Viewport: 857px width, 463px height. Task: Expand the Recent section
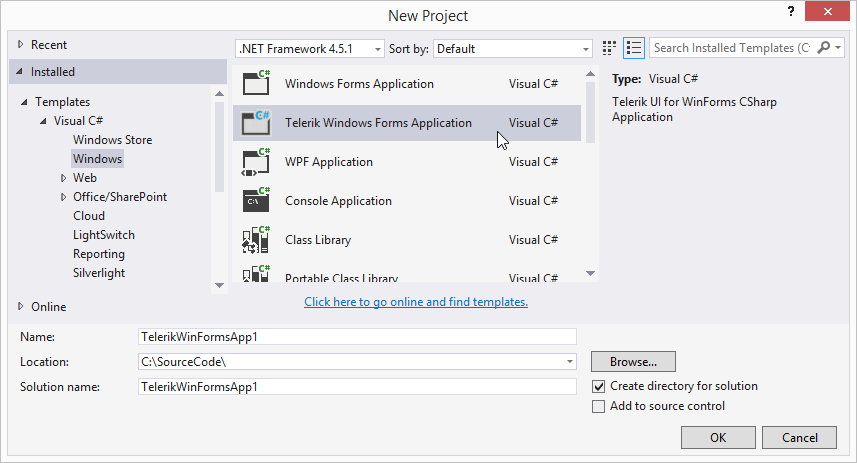click(20, 44)
